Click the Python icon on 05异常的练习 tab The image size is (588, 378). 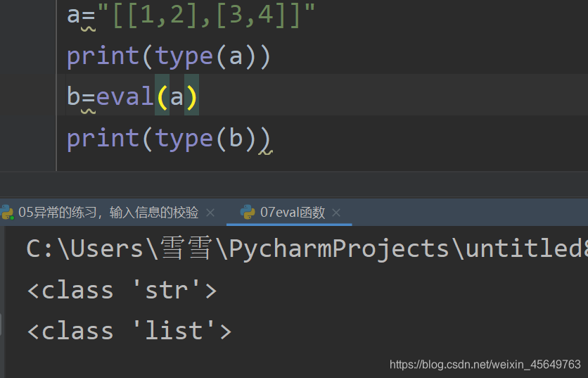[x=6, y=213]
